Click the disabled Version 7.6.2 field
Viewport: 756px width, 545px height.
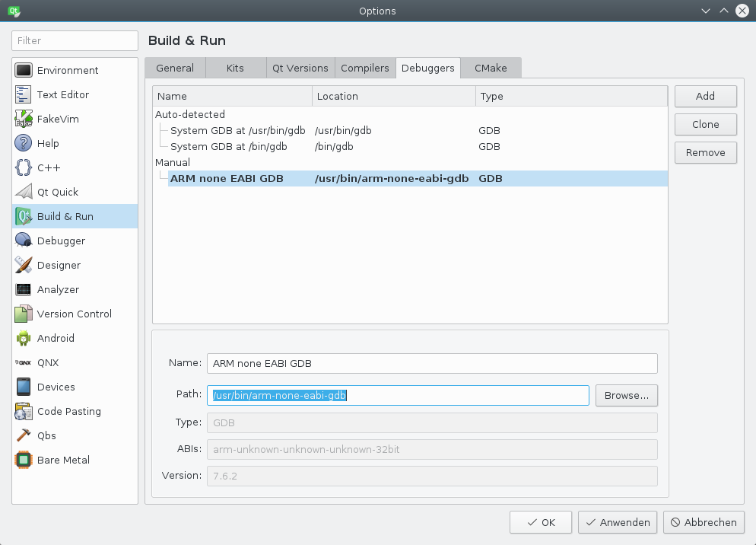(432, 476)
